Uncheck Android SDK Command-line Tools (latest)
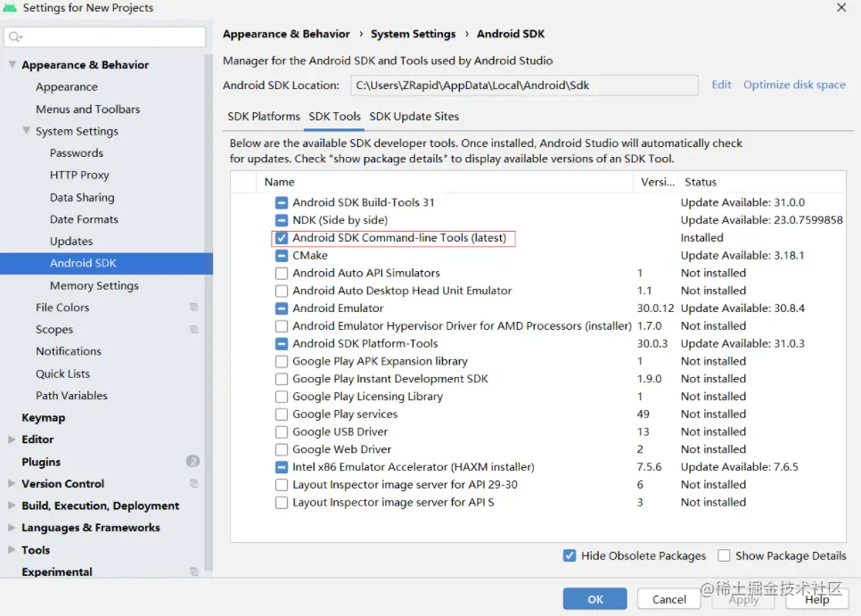 282,238
